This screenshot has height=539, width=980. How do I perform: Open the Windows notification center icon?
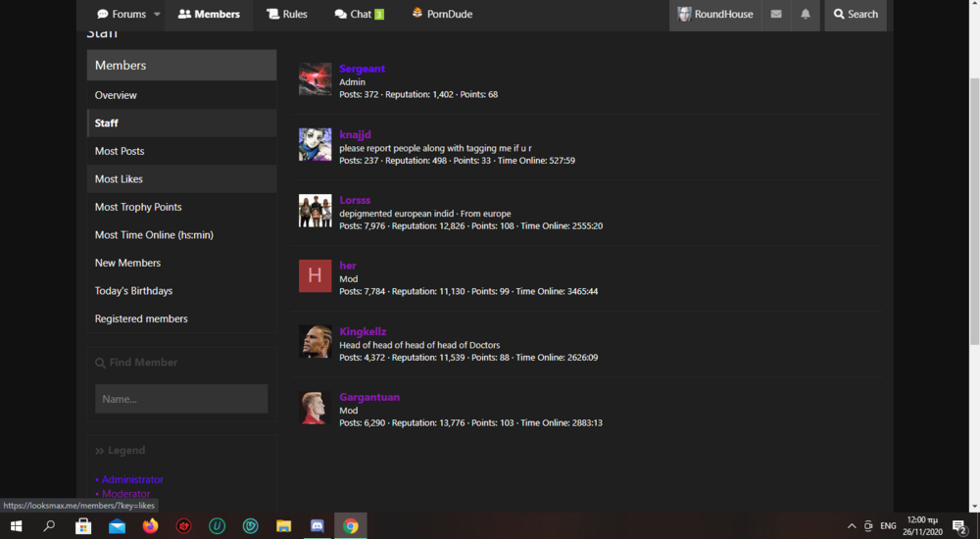tap(960, 526)
